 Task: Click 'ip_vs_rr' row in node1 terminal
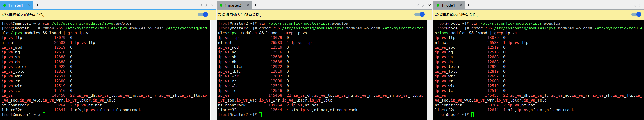(x=470, y=81)
